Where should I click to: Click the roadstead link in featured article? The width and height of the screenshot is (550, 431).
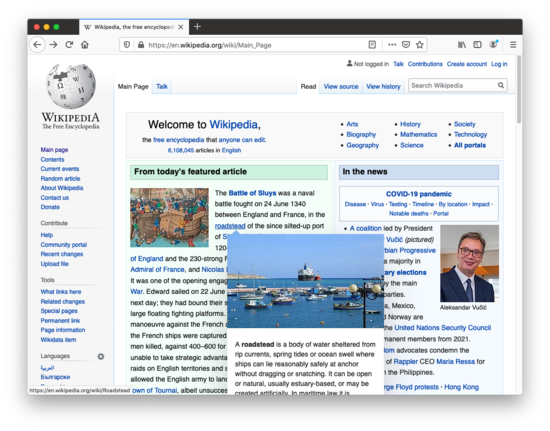click(x=230, y=226)
